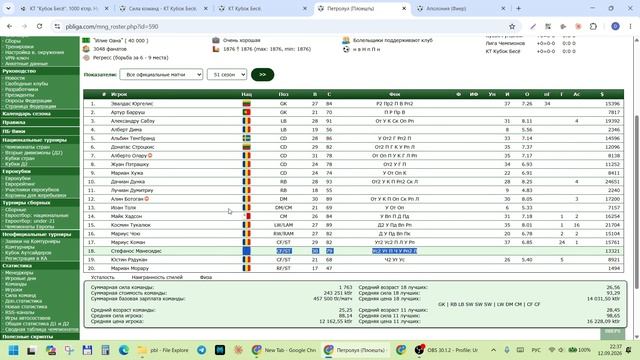This screenshot has width=640, height=360.
Task: Open Microsoft Edge from the taskbar
Action: (x=124, y=350)
